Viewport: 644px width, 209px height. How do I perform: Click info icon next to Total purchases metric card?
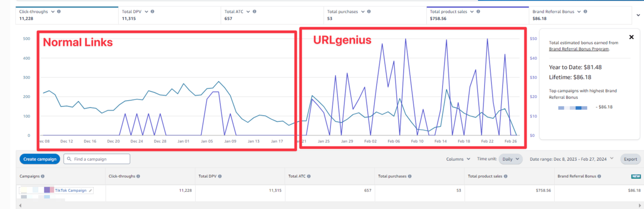coord(369,11)
